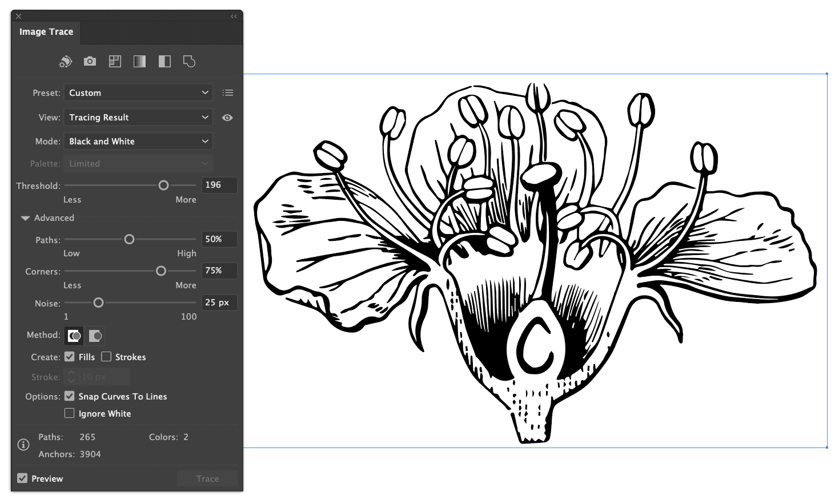Enable the Ignore White checkbox

pyautogui.click(x=70, y=413)
